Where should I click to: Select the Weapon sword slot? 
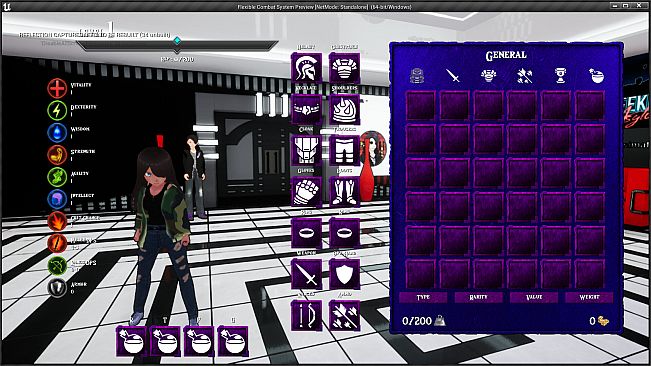pyautogui.click(x=306, y=274)
